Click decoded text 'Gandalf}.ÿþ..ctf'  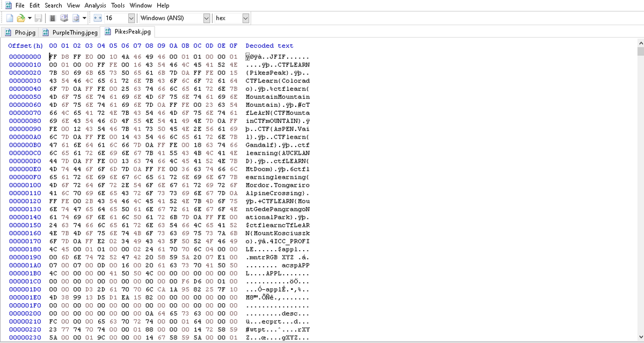coord(277,145)
